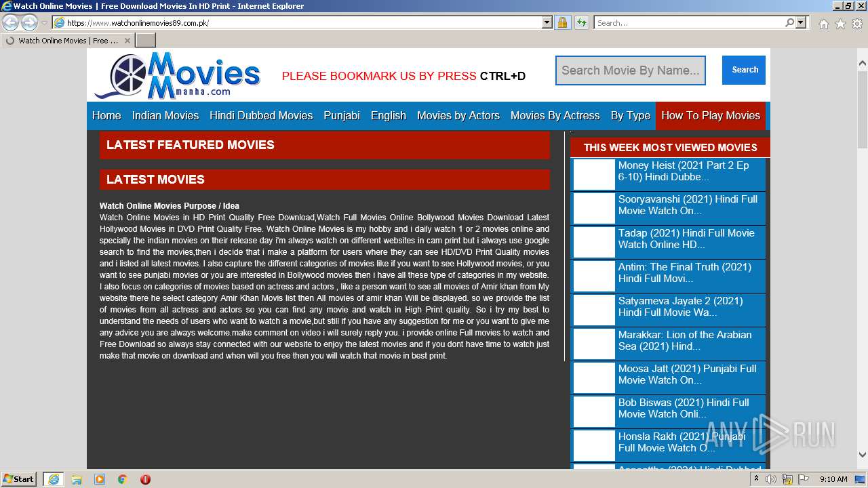Click the Latest Movies heading
Image resolution: width=868 pixels, height=488 pixels.
(155, 180)
